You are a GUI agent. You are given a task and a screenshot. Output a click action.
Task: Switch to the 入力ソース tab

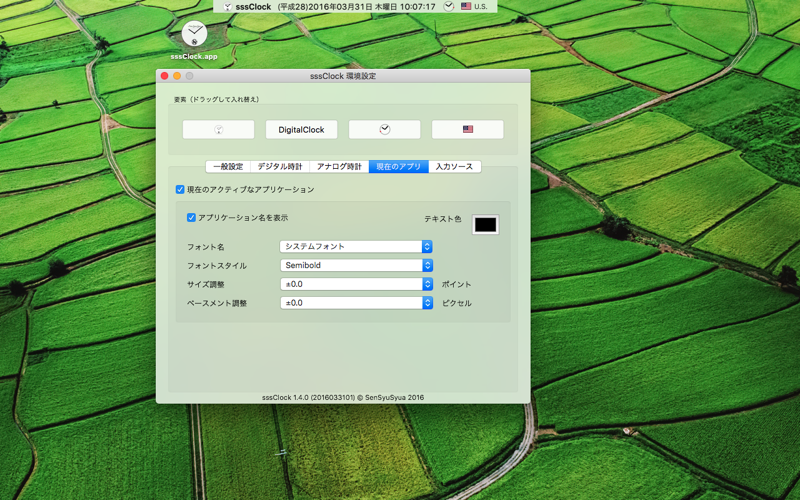coord(455,167)
